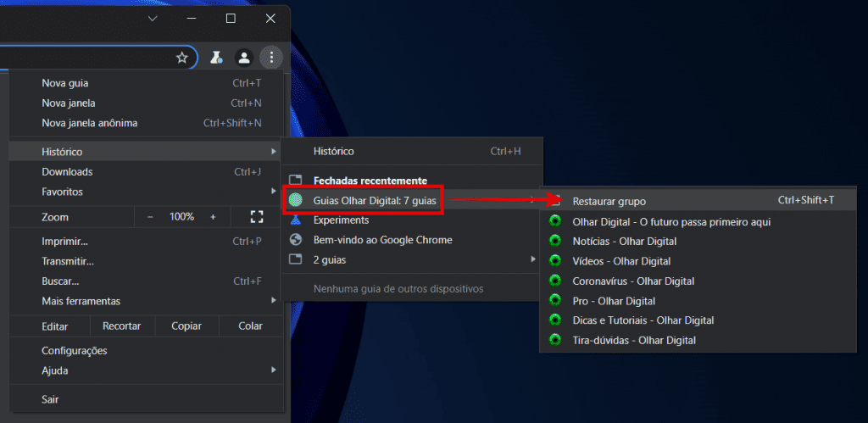
Task: Click icon beside Olhar Digital - O futuro passa
Action: tap(554, 221)
